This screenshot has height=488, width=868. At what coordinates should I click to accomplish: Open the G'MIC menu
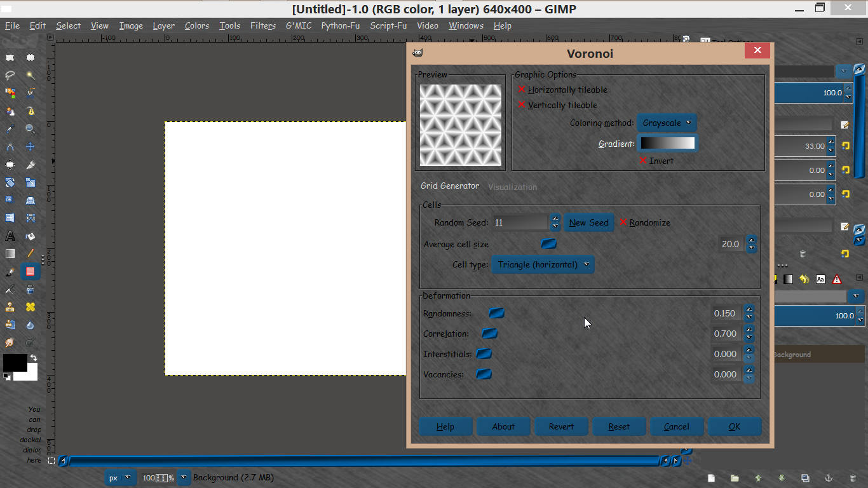299,25
